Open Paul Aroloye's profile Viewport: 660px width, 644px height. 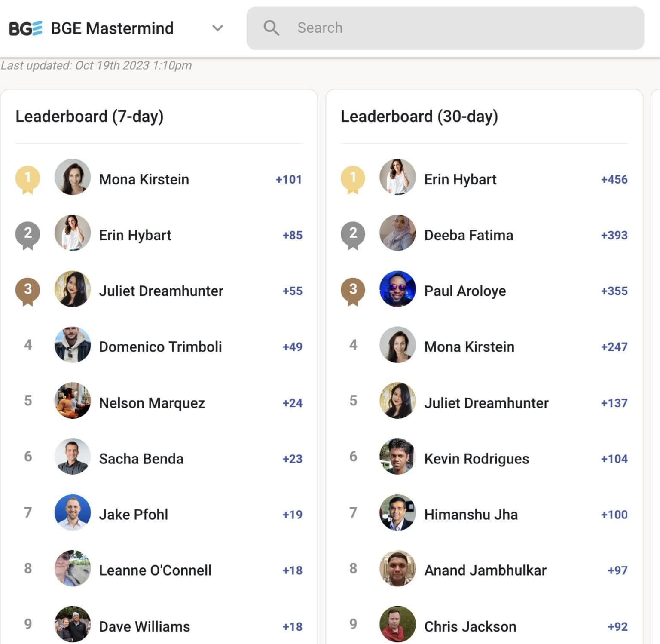coord(465,291)
